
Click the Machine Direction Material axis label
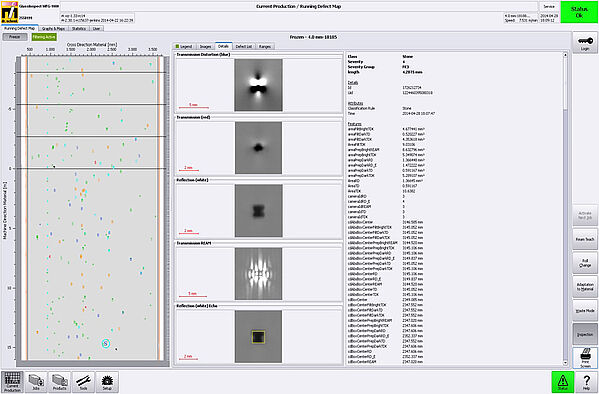point(5,211)
